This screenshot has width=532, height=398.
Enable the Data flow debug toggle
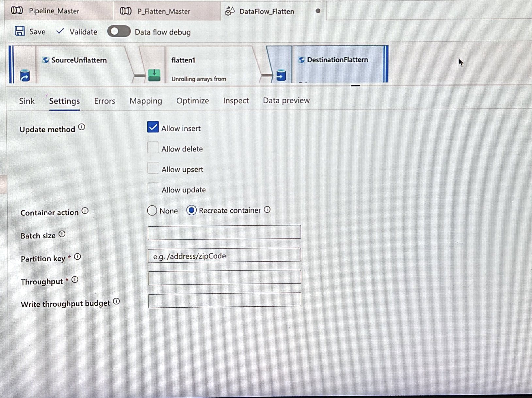pyautogui.click(x=119, y=31)
